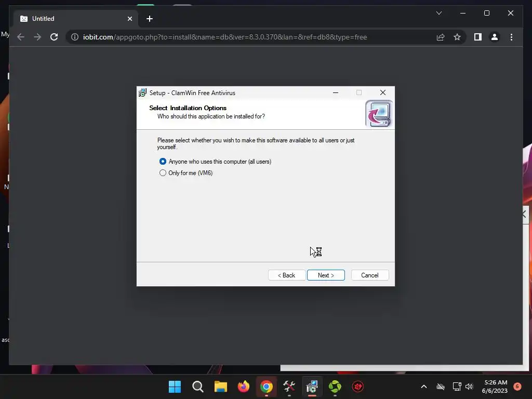Open network status tray icon
The height and width of the screenshot is (399, 532).
pos(457,387)
